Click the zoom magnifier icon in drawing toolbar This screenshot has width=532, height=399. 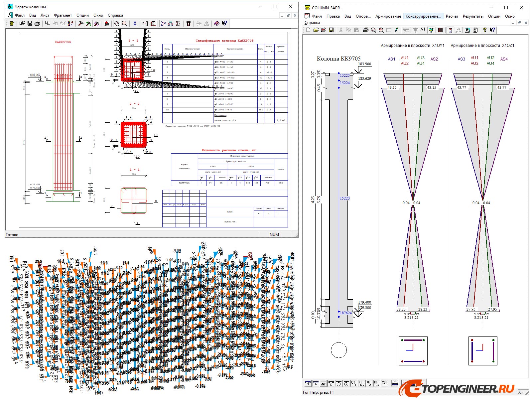click(117, 24)
